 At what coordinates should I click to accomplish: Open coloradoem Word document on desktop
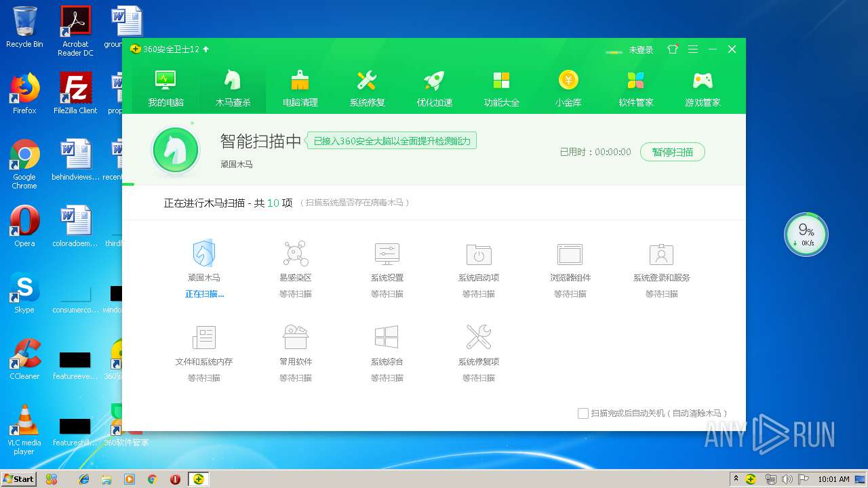pos(75,226)
